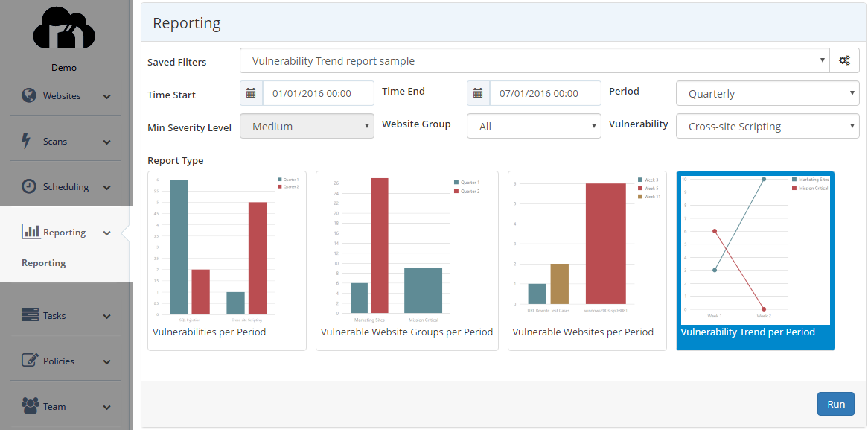The width and height of the screenshot is (868, 430).
Task: Open the Vulnerability dropdown showing Cross-site Scripting
Action: (767, 126)
